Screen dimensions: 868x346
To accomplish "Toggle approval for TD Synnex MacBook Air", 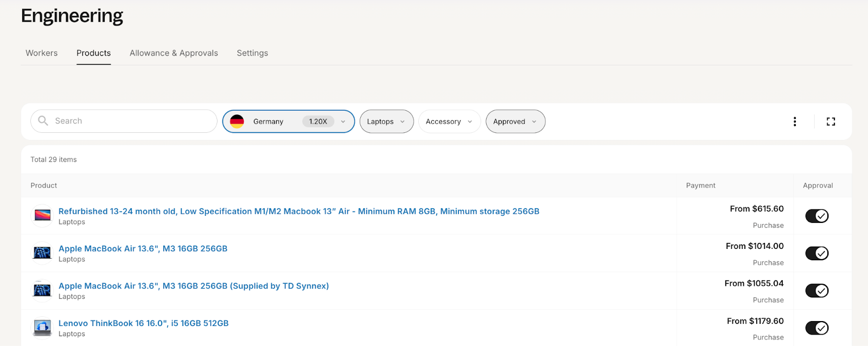I will pos(817,291).
